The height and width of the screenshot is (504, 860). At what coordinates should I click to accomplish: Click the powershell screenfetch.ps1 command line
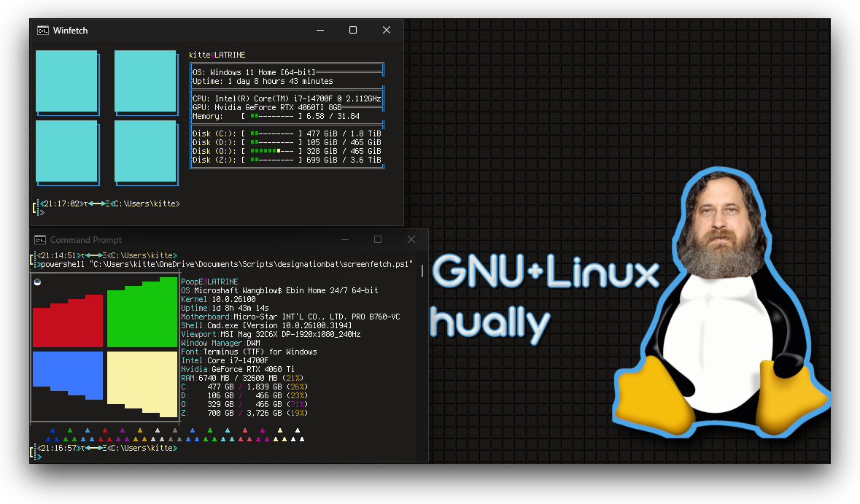(x=227, y=264)
